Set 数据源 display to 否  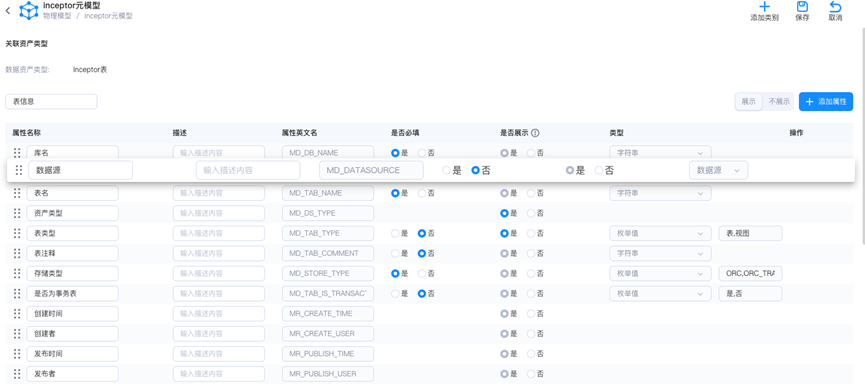(599, 170)
